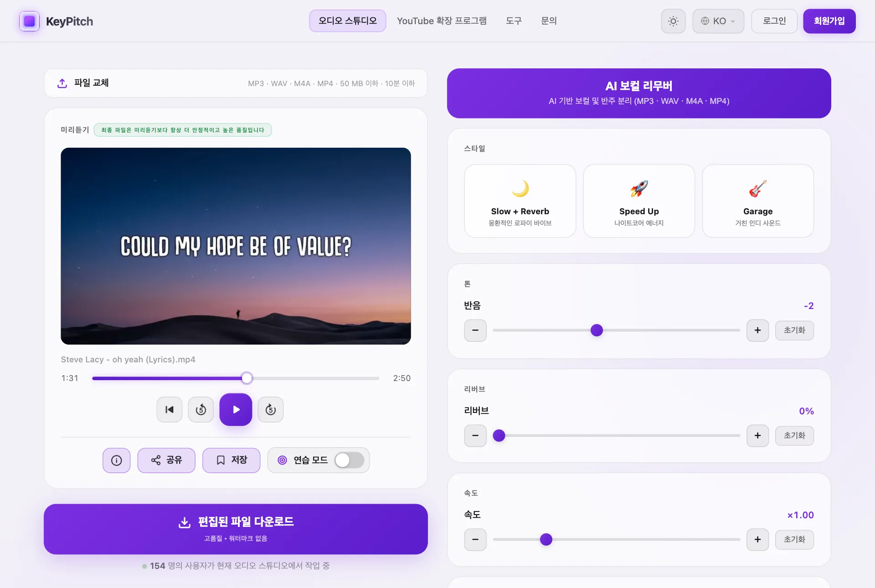Increase 리버브 with plus button
Screen dimensions: 875x588
pyautogui.click(x=758, y=436)
